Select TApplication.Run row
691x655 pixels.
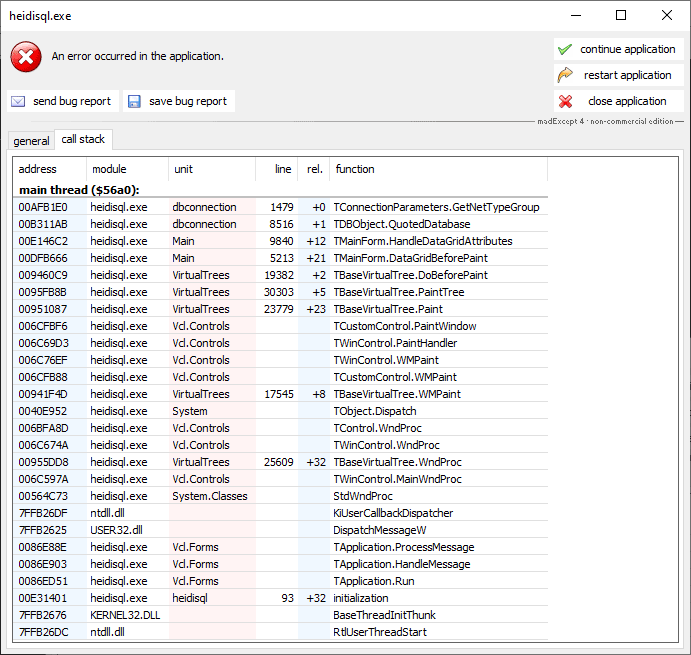click(281, 581)
